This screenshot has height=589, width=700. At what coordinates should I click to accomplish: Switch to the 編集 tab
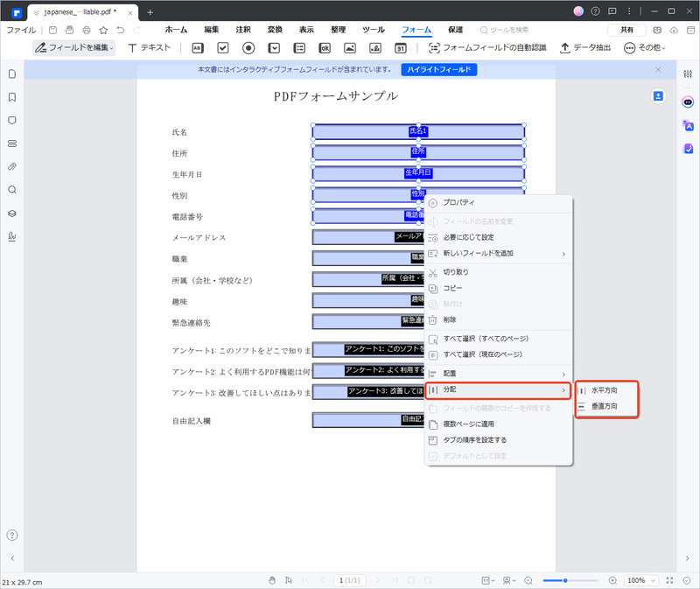pos(211,30)
